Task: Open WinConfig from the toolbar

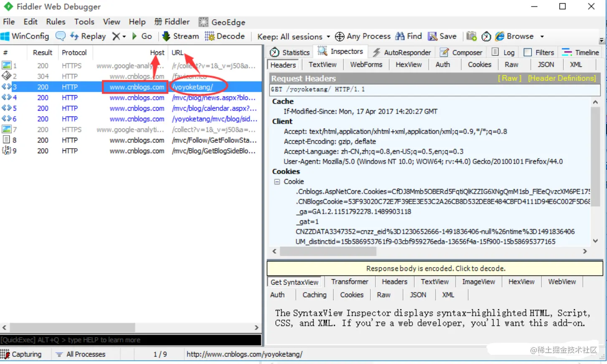Action: coord(25,36)
